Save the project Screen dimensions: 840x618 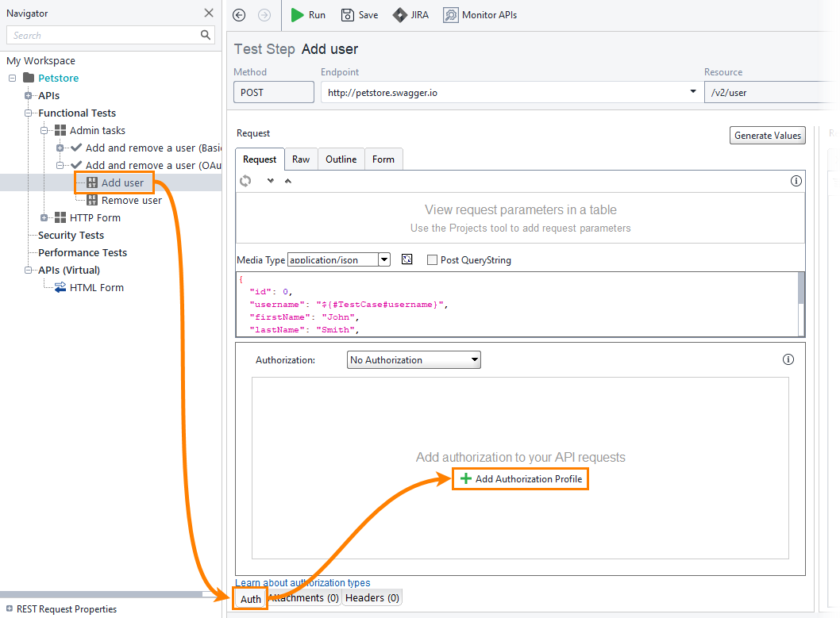(x=359, y=14)
